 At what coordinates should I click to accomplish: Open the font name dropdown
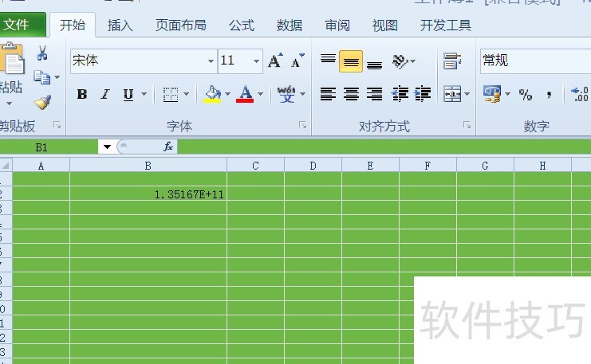[211, 61]
